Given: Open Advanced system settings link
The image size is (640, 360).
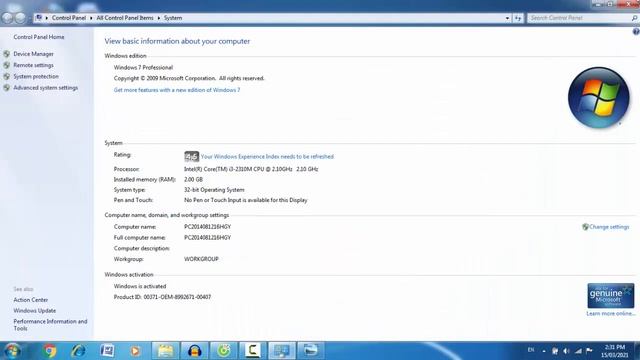Looking at the screenshot, I should 45,88.
